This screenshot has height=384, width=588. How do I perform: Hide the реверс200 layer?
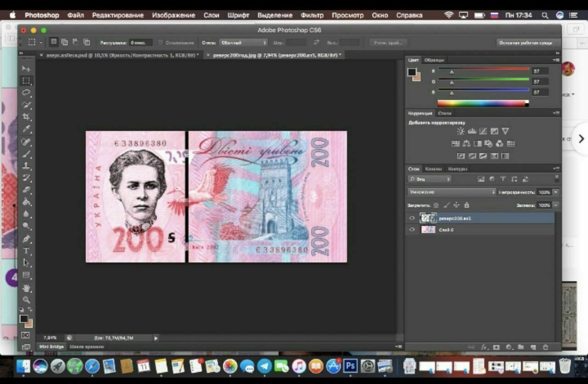[412, 218]
